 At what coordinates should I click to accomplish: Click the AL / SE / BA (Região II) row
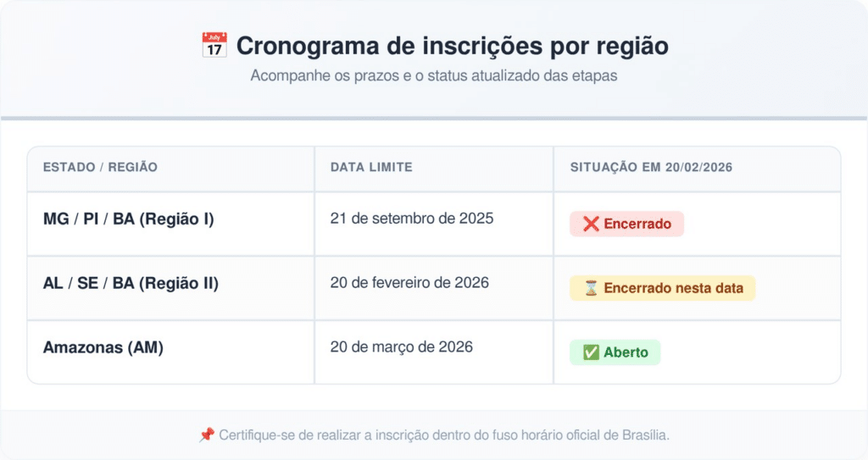tap(131, 283)
